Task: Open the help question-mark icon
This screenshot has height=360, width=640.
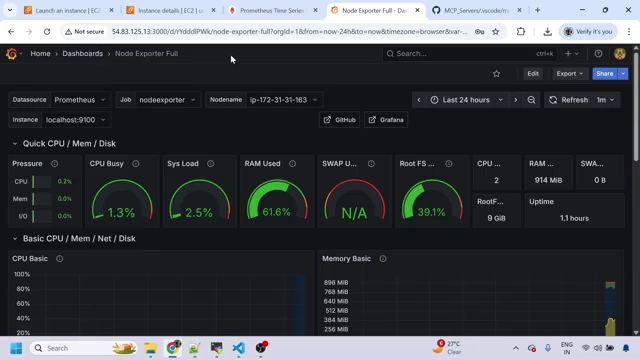Action: pyautogui.click(x=598, y=53)
